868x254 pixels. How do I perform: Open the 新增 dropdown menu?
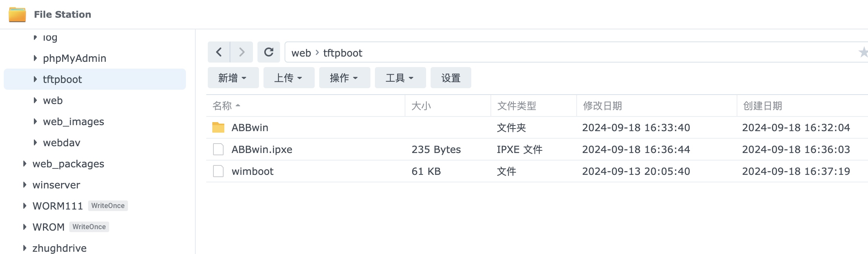[x=233, y=78]
